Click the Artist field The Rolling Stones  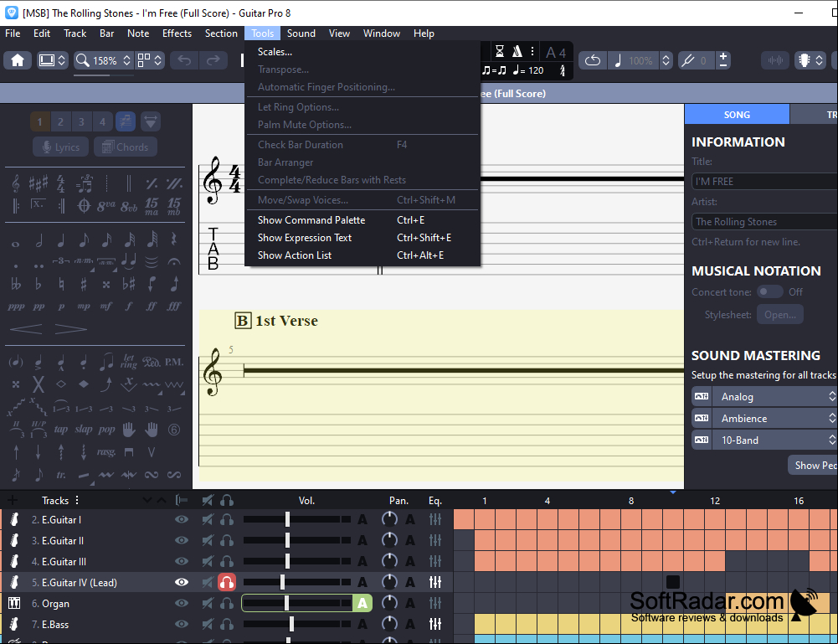(x=764, y=222)
